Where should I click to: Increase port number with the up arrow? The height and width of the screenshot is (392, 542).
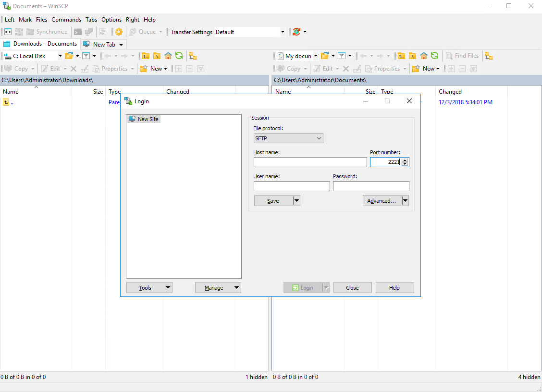point(405,160)
